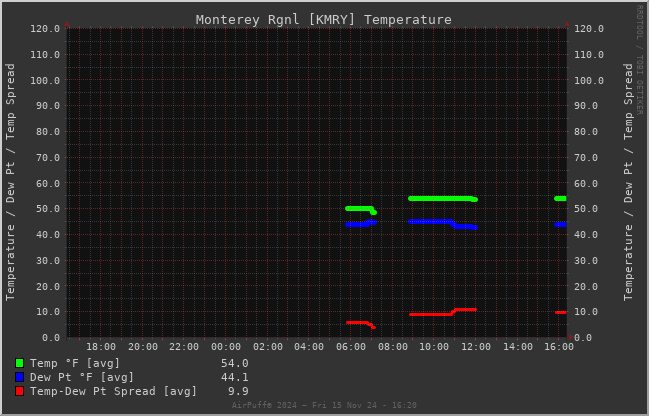Viewport: 649px width, 416px height.
Task: Click the green Temp °F legend swatch
Action: 19,363
